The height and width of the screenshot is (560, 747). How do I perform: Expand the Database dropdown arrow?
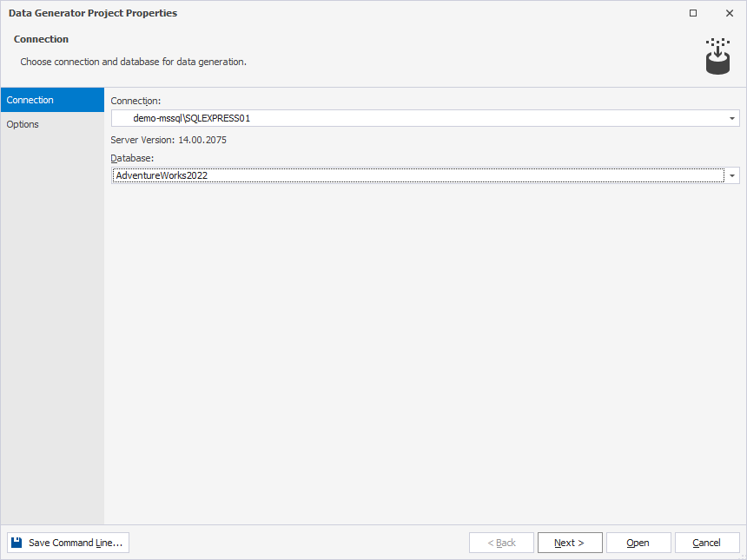point(731,175)
